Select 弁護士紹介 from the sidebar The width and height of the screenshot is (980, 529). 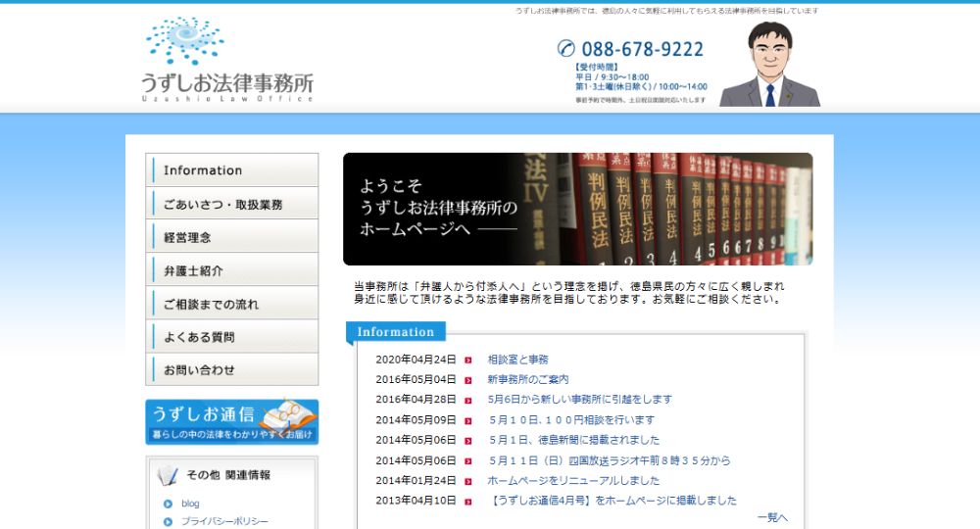232,270
